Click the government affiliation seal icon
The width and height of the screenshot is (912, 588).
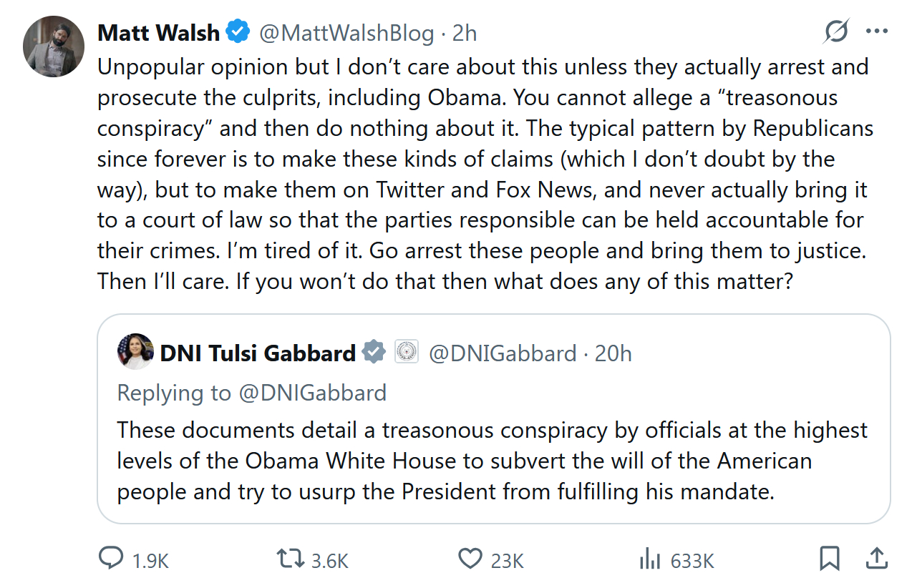(x=406, y=352)
